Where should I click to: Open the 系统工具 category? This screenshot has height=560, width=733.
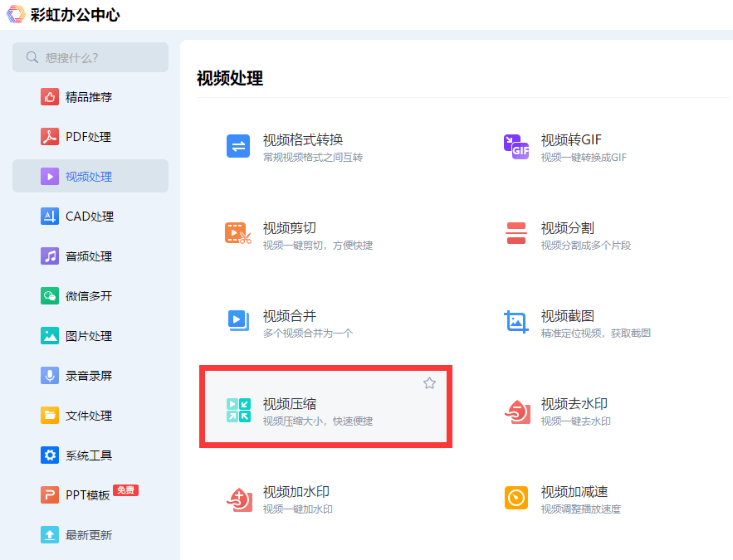point(90,455)
